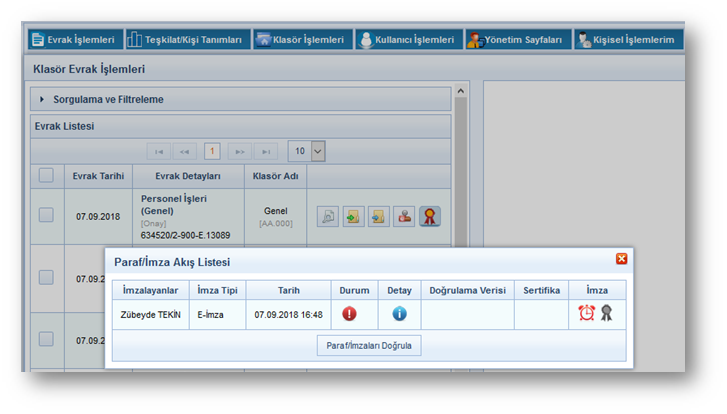Image resolution: width=727 pixels, height=414 pixels.
Task: Check the first row's 07.09.2018 checkbox
Action: (x=46, y=215)
